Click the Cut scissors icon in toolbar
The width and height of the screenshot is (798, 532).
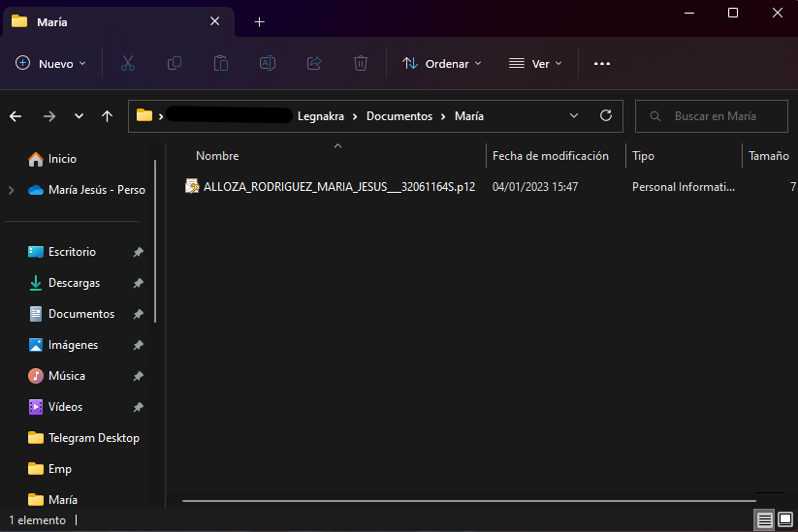point(127,63)
